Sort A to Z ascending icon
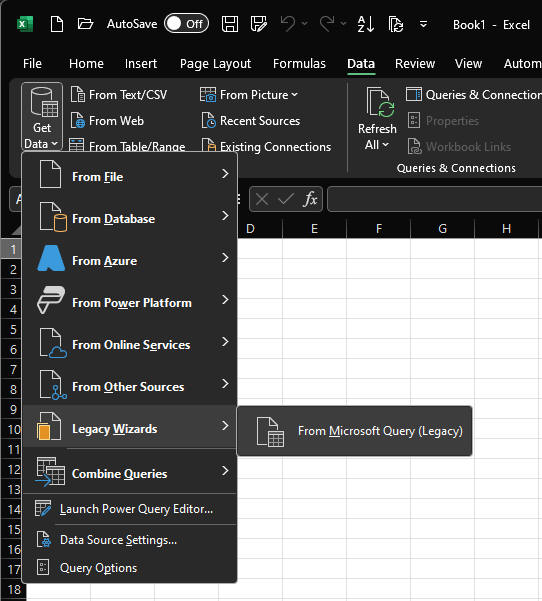This screenshot has height=601, width=542. (365, 24)
